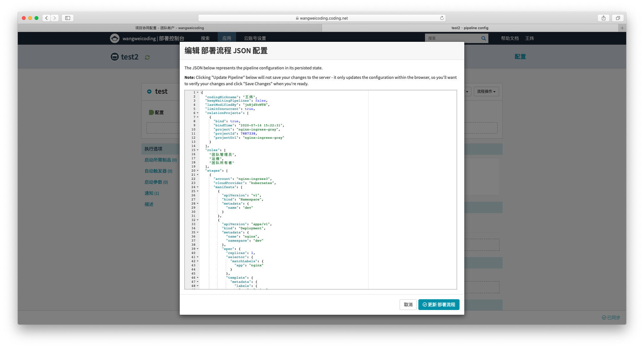Click the 取消 button
The width and height of the screenshot is (644, 348).
tap(408, 305)
